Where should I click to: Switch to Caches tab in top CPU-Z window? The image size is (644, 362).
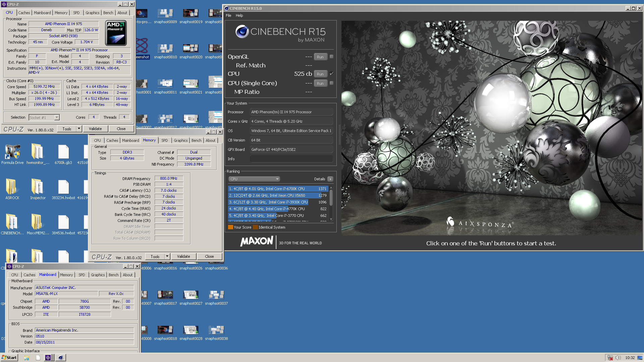coord(24,13)
